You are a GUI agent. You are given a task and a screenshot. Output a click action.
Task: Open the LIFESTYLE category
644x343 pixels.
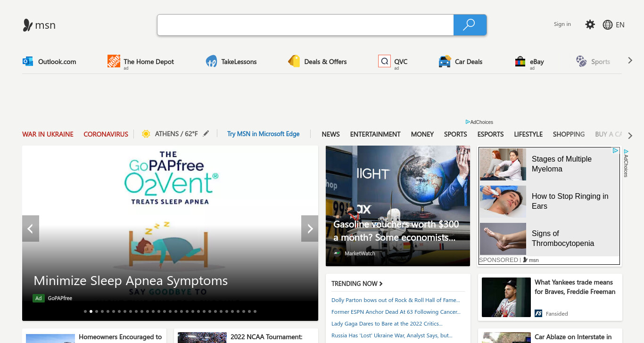pyautogui.click(x=528, y=134)
